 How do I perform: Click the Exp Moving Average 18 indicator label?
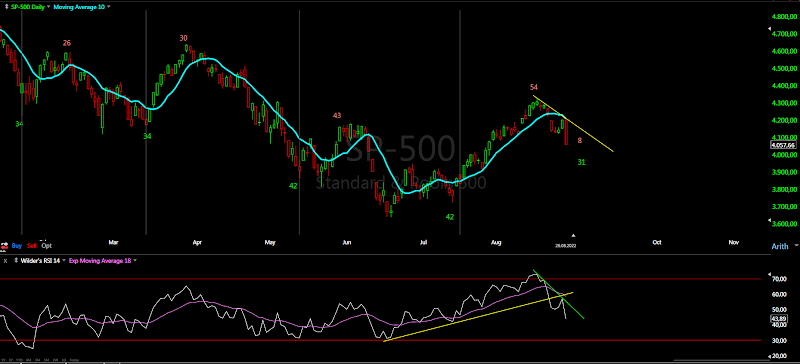(x=100, y=261)
